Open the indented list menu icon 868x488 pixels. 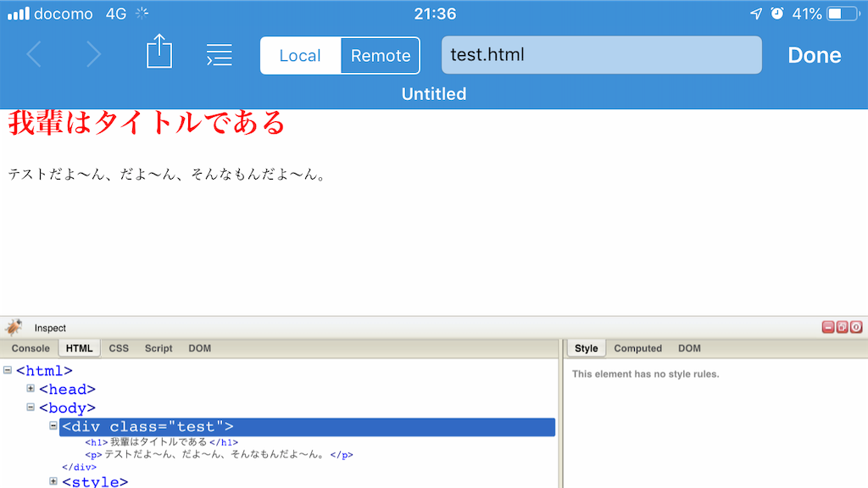pyautogui.click(x=220, y=55)
